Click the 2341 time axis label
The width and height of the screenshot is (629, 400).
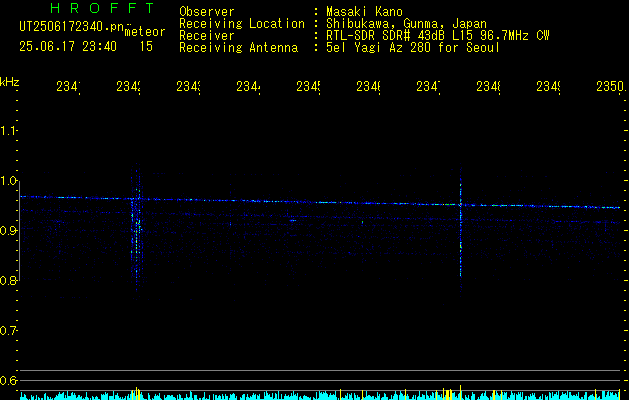pyautogui.click(x=68, y=87)
